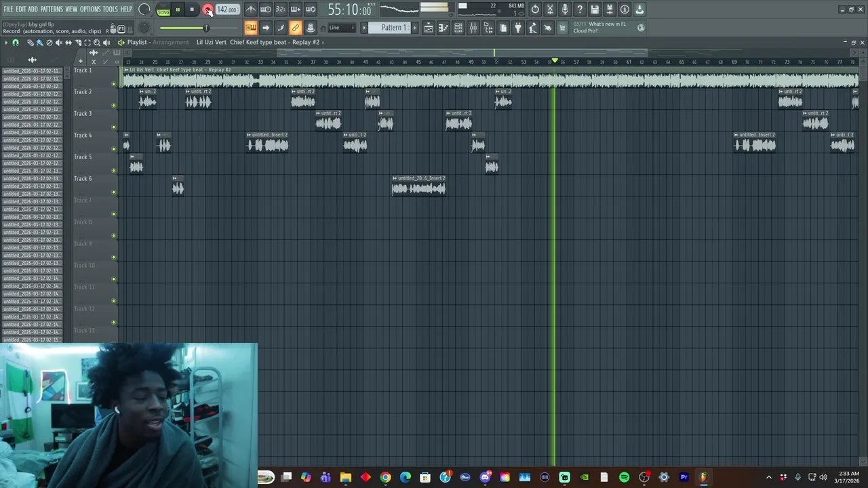Click the stamp tool icon

[x=311, y=28]
